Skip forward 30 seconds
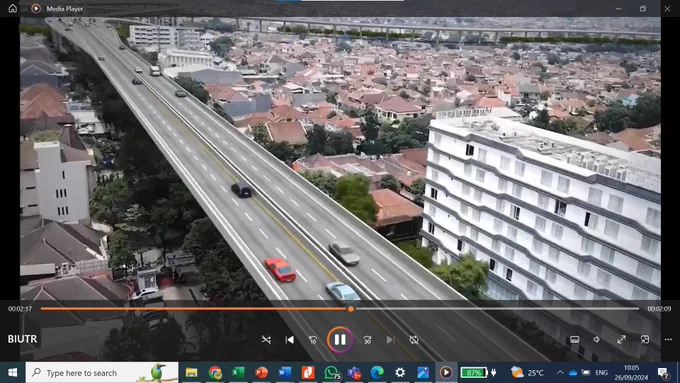This screenshot has width=680, height=383. pos(367,340)
